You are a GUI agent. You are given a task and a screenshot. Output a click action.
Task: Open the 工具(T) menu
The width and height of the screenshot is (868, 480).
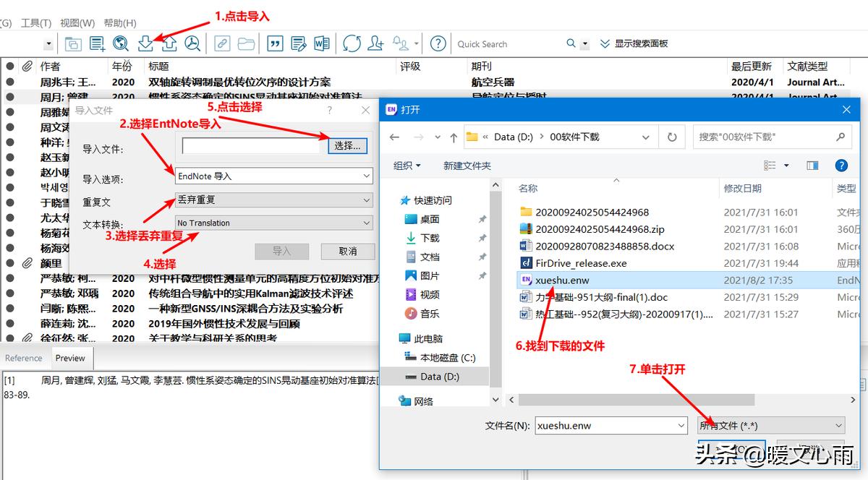(x=35, y=22)
